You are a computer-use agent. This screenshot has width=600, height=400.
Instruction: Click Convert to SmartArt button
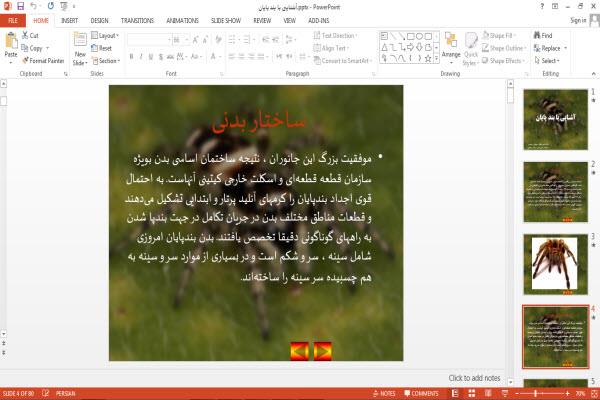pos(342,61)
